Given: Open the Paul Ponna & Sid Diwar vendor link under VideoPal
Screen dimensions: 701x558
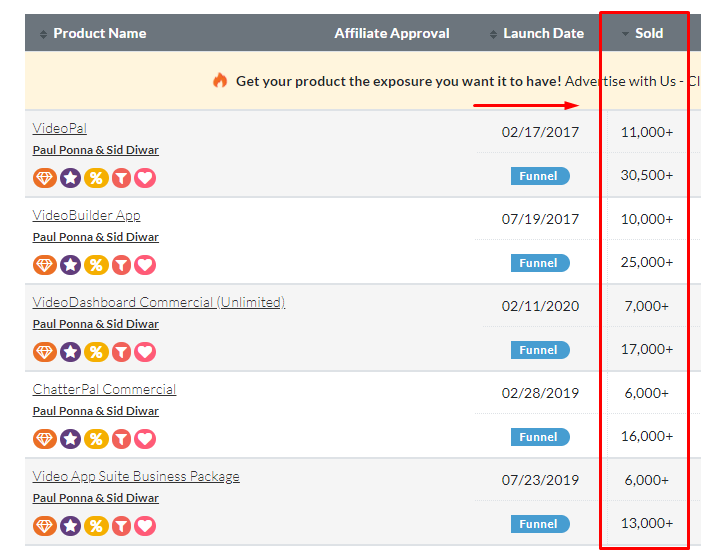Looking at the screenshot, I should click(96, 150).
